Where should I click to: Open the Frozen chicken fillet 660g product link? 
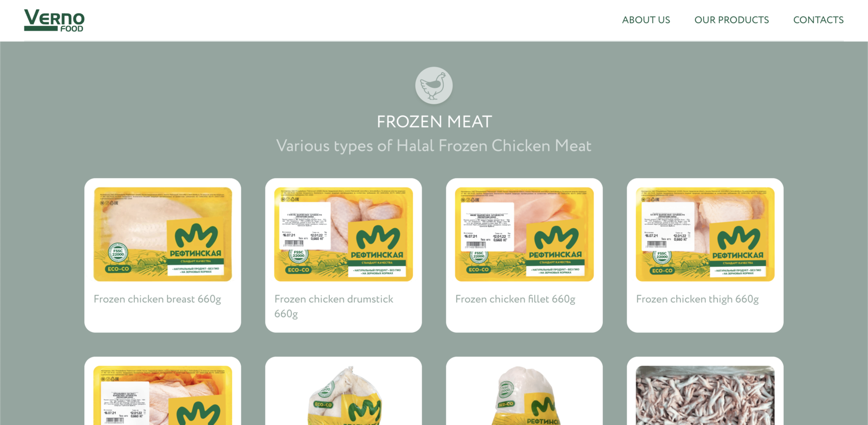pyautogui.click(x=515, y=299)
